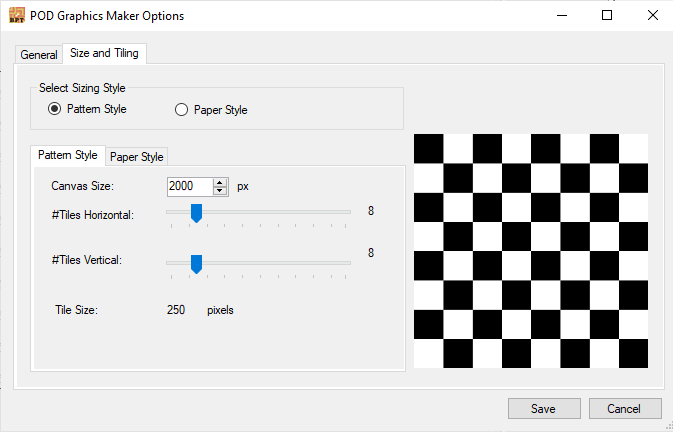Screen dimensions: 673x432
Task: Select the Pattern Style radio button
Action: [x=55, y=109]
